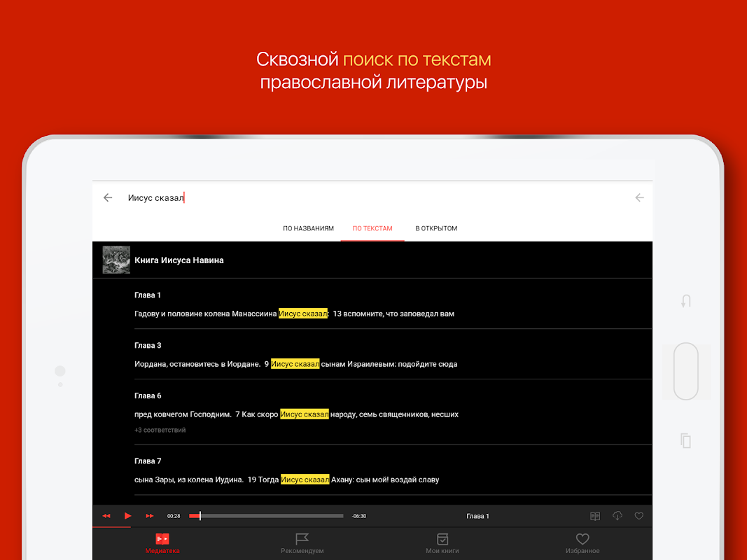The width and height of the screenshot is (747, 560).
Task: Tap the cloud download icon
Action: (x=617, y=516)
